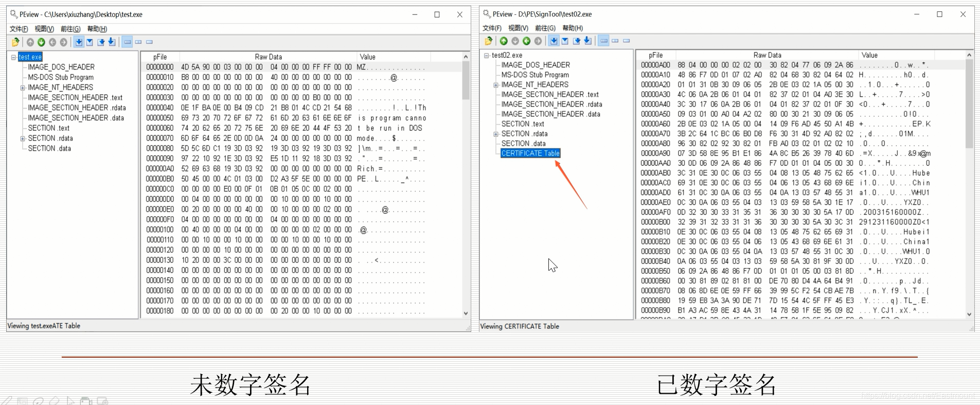
Task: Click Up arrow icon in test.exe window toolbar
Action: tap(30, 42)
